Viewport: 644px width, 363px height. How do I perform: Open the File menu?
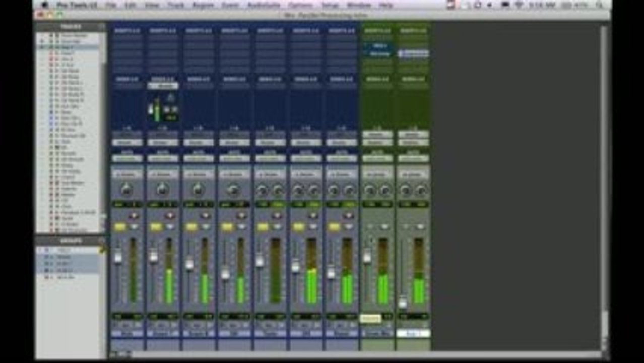tap(111, 5)
